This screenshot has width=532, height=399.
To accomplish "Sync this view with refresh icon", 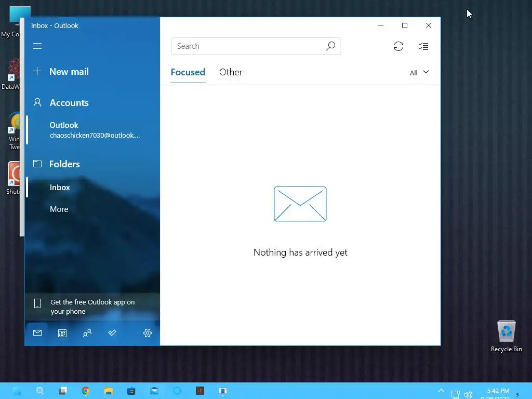I will 398,46.
